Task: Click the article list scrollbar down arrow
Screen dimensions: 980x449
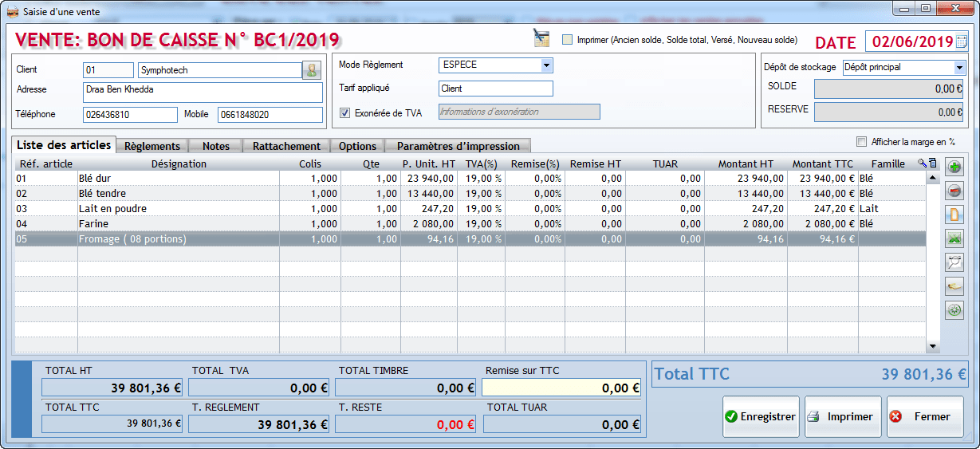Action: pos(933,346)
